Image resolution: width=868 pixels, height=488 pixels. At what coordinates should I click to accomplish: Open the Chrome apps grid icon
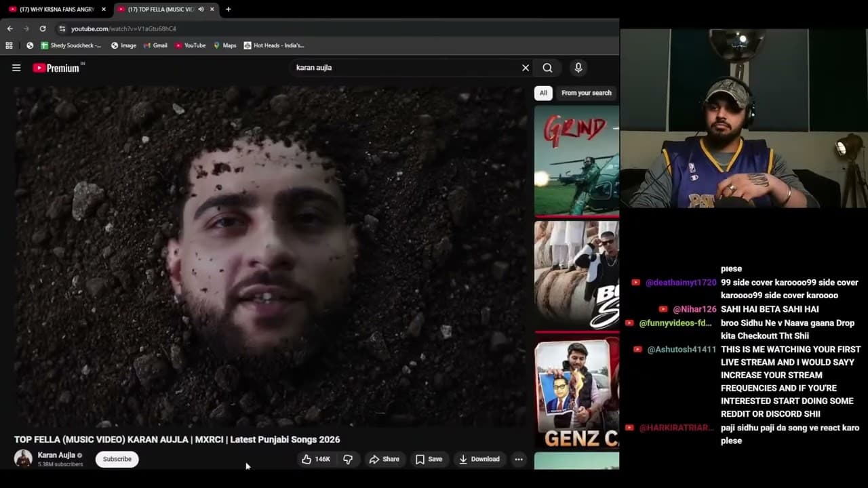click(x=9, y=45)
